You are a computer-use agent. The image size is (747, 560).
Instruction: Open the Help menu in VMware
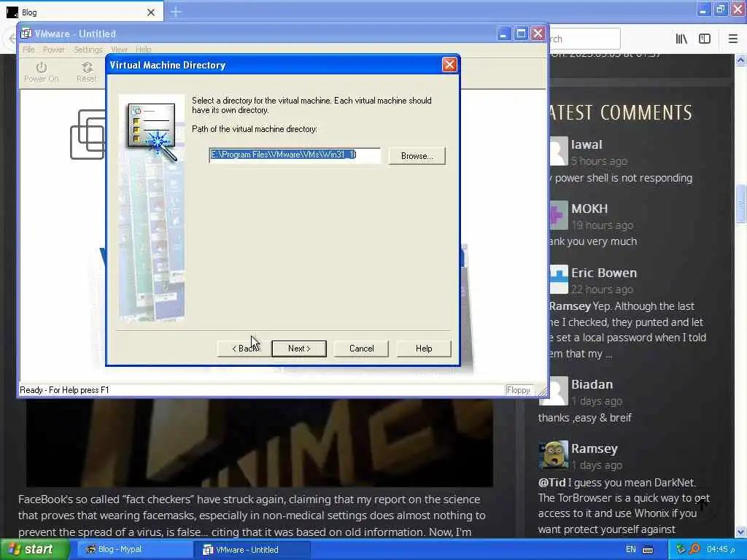[x=144, y=50]
